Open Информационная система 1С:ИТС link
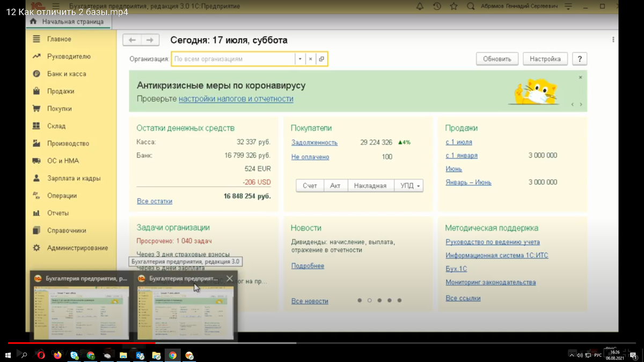The width and height of the screenshot is (644, 362). (497, 256)
